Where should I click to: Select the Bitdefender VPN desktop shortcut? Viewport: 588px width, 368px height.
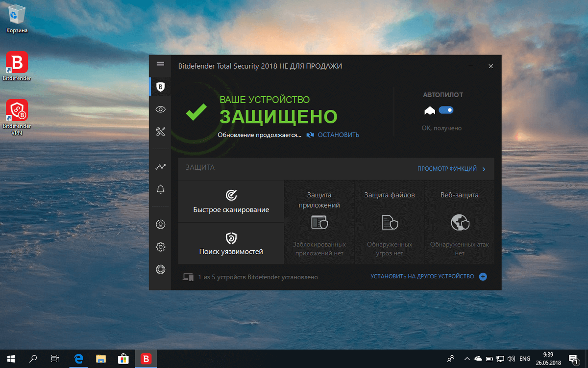17,118
